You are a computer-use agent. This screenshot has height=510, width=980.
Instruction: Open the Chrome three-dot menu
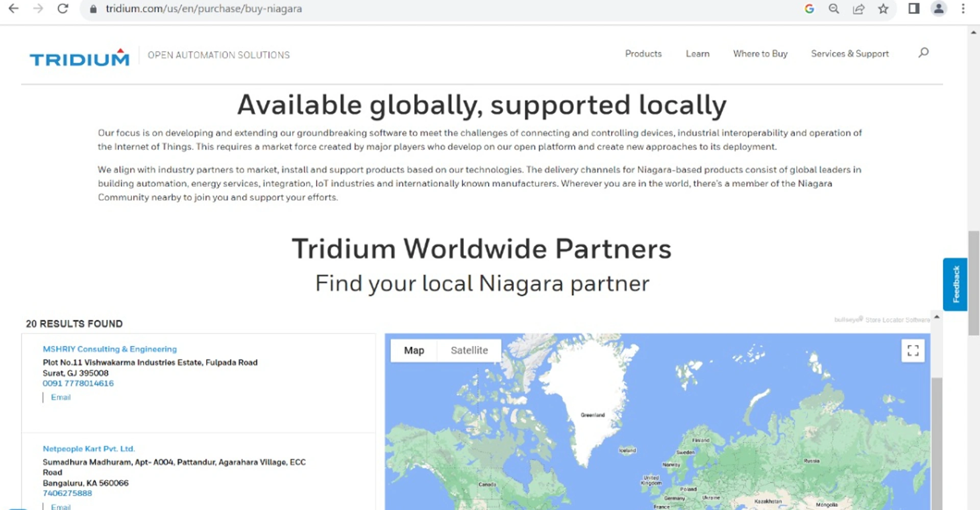coord(963,9)
